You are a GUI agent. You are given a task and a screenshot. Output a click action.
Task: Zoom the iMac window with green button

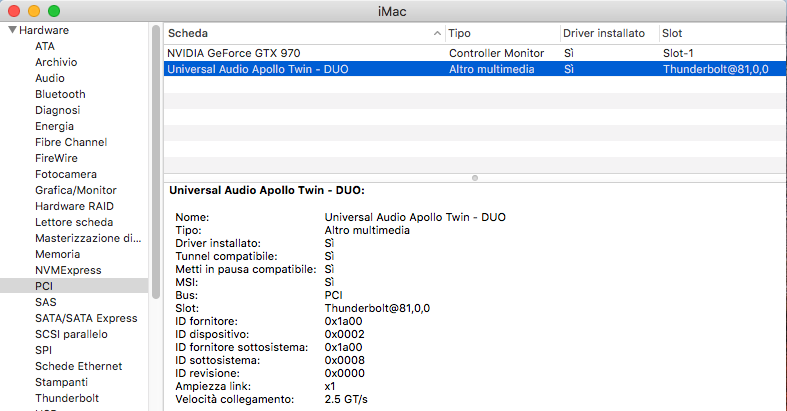[x=54, y=11]
